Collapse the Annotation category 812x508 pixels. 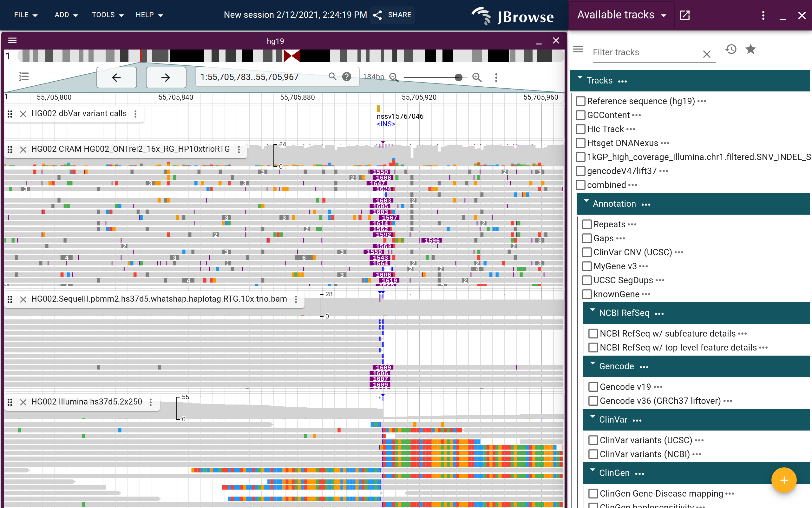pos(586,202)
